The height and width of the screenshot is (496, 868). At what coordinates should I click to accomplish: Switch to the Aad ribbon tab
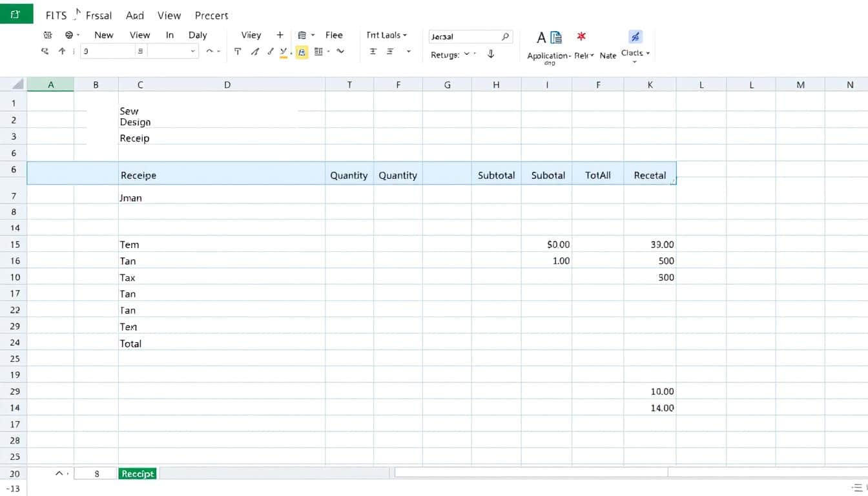pos(135,15)
